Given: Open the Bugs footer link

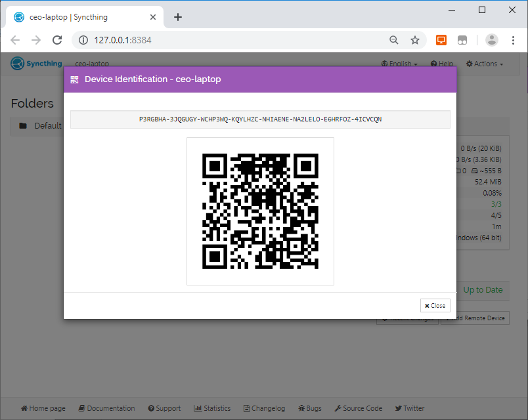Looking at the screenshot, I should [310, 408].
